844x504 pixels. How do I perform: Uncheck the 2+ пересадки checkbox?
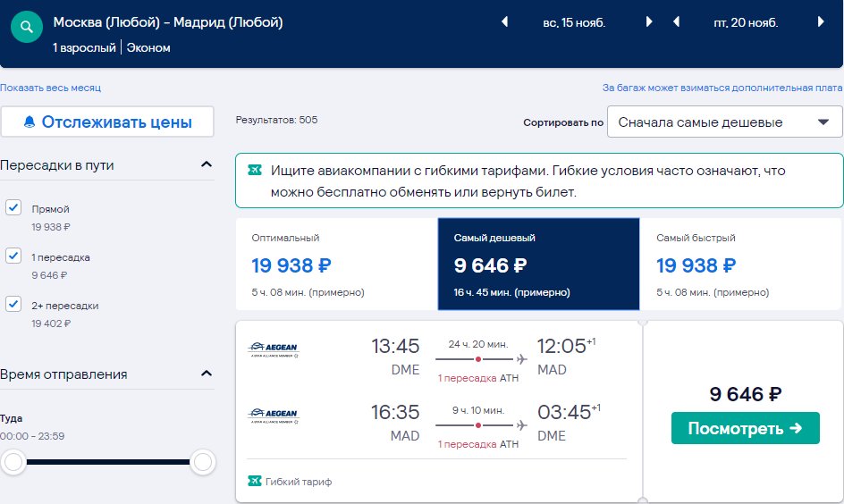coord(13,304)
